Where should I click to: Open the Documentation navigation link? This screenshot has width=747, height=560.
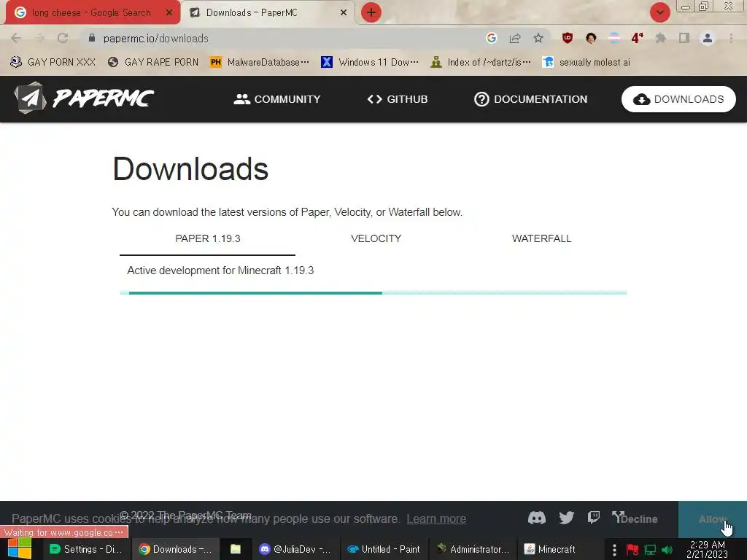tap(530, 99)
